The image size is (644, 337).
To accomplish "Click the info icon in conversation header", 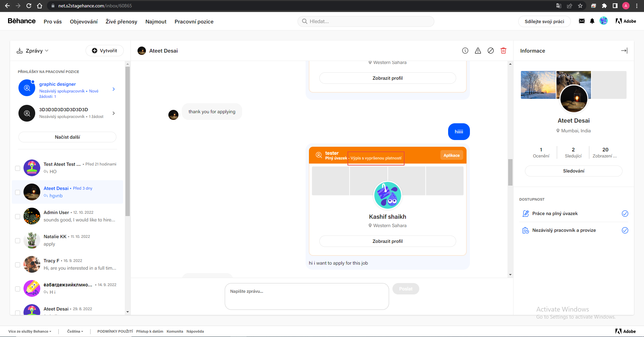I will click(465, 51).
